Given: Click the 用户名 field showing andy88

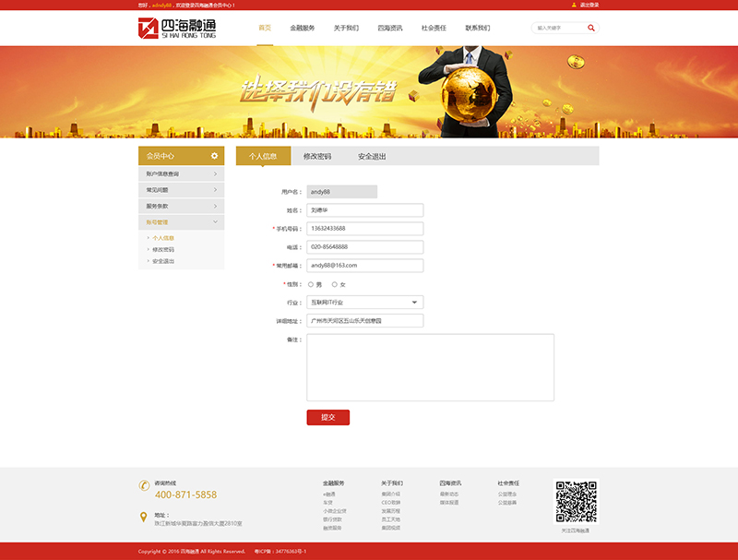Looking at the screenshot, I should pos(341,192).
